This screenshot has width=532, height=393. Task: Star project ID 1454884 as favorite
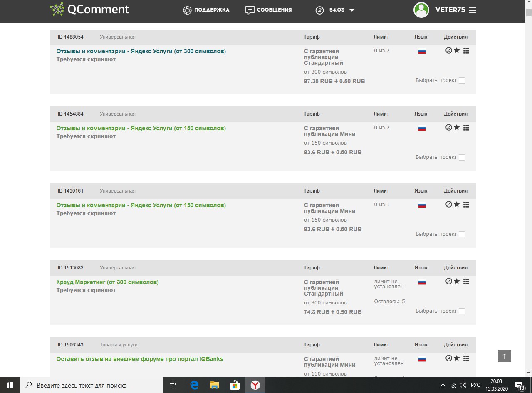pyautogui.click(x=457, y=127)
